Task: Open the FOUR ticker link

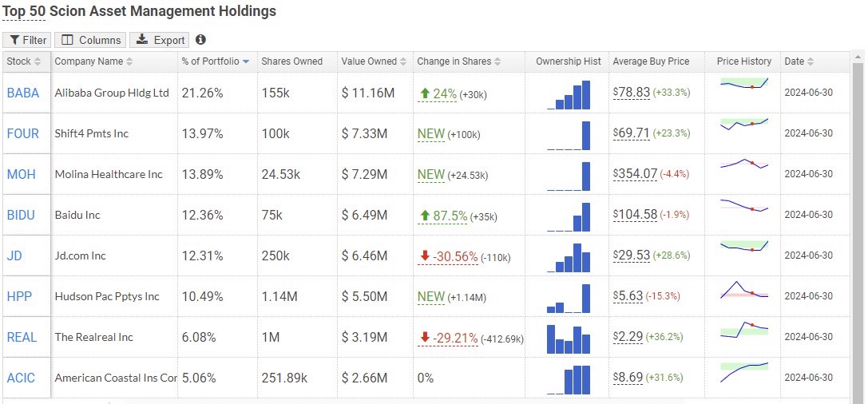Action: pos(22,133)
